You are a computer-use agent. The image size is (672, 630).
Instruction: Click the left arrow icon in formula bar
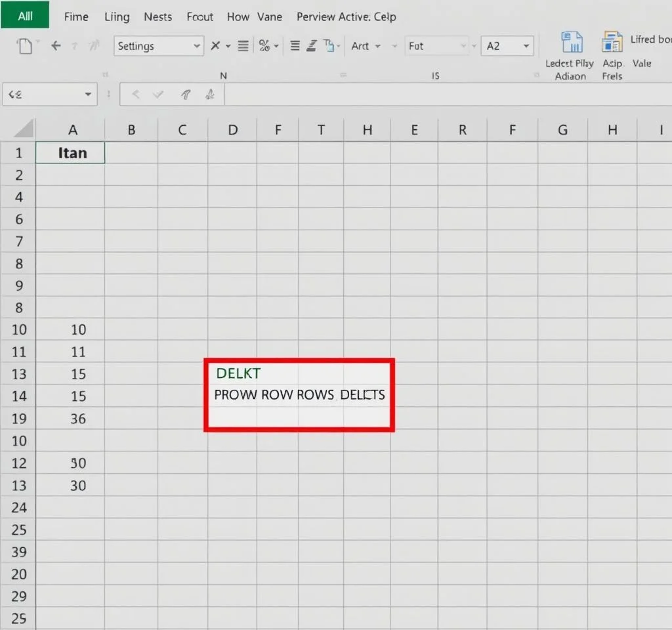coord(136,95)
